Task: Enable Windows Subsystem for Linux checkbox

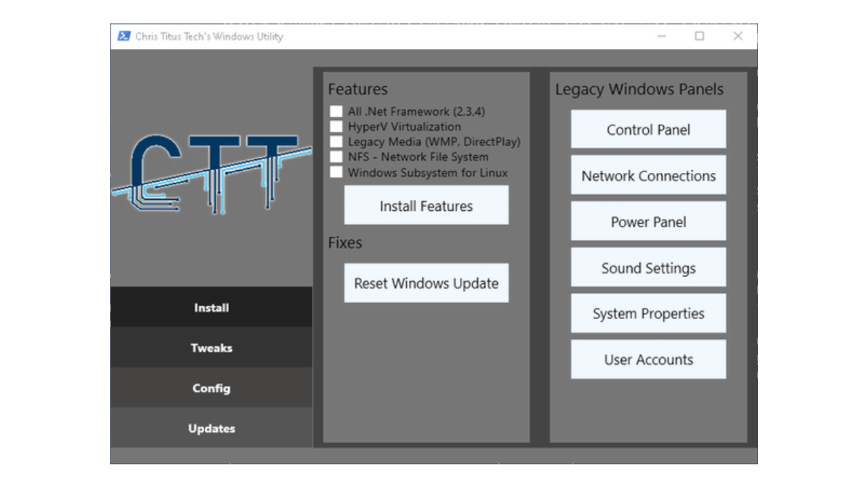Action: 336,172
